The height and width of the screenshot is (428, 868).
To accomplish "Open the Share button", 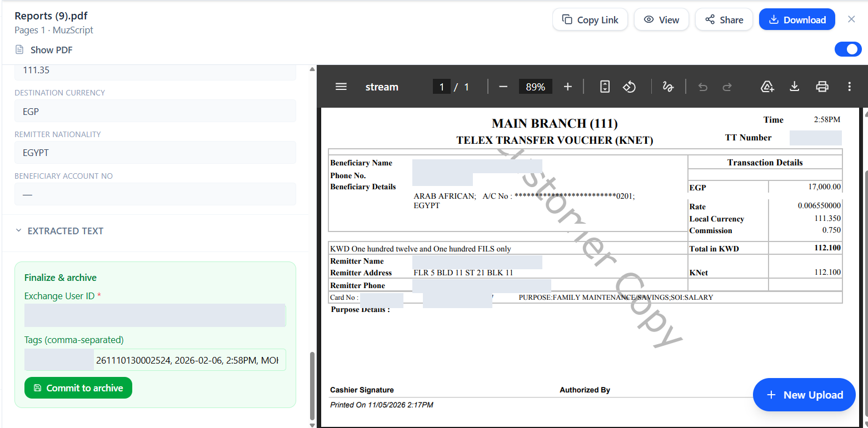I will 724,19.
